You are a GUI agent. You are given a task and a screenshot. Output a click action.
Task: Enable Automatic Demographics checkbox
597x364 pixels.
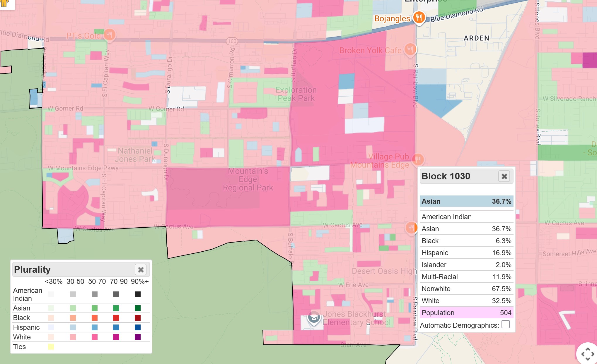(505, 324)
